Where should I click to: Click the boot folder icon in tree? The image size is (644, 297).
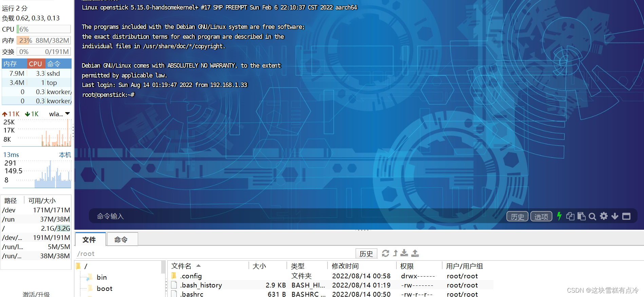point(90,288)
